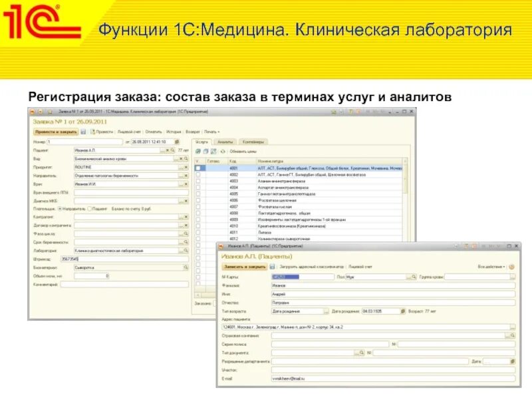The width and height of the screenshot is (532, 399).
Task: Click the save diskette icon in the patient window
Action: point(272,267)
